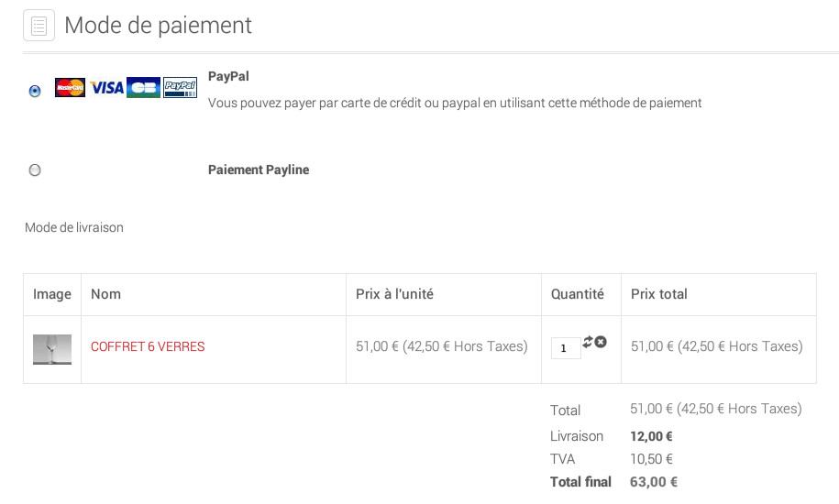Choose the Paiement Payline radio button
This screenshot has width=839, height=504.
pyautogui.click(x=35, y=170)
